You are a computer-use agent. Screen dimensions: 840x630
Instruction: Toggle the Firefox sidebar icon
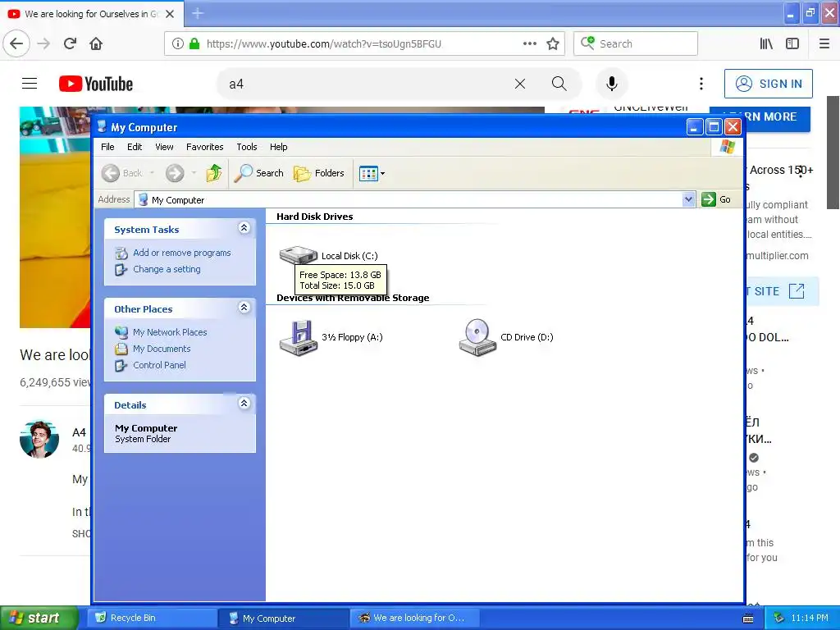pos(792,43)
